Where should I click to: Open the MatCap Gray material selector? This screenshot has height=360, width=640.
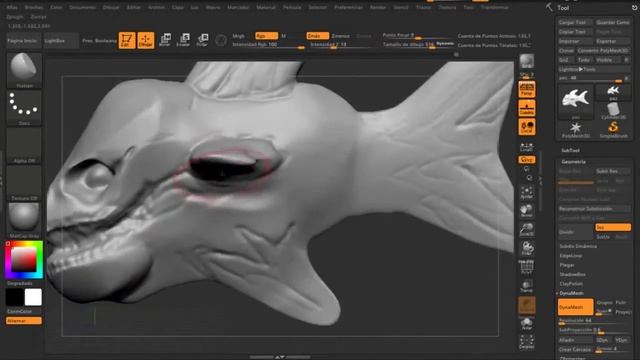(24, 220)
